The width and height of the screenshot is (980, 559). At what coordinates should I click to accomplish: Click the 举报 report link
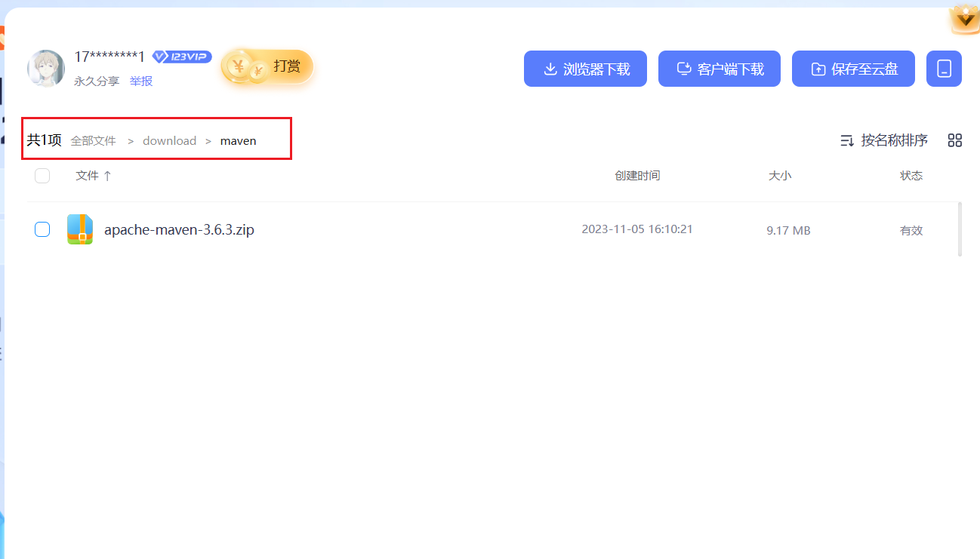click(141, 81)
